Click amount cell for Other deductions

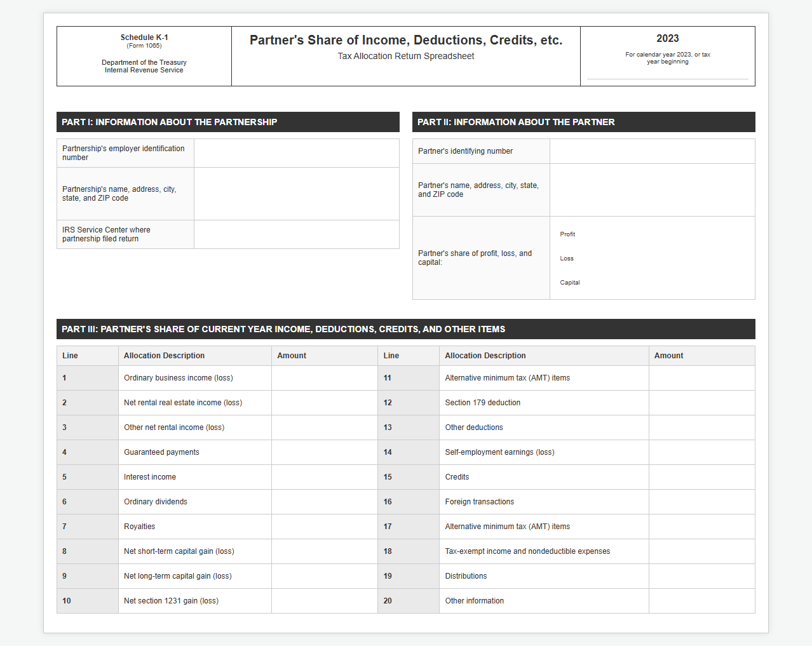[702, 427]
